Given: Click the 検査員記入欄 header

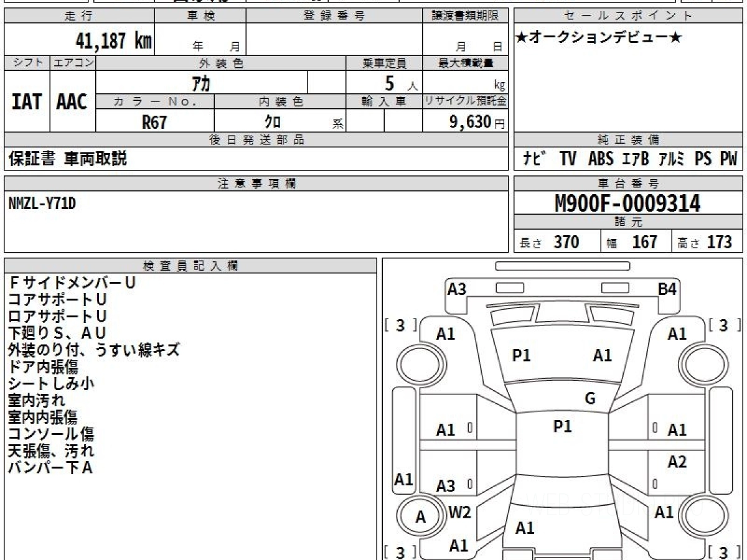Looking at the screenshot, I should pyautogui.click(x=190, y=266).
